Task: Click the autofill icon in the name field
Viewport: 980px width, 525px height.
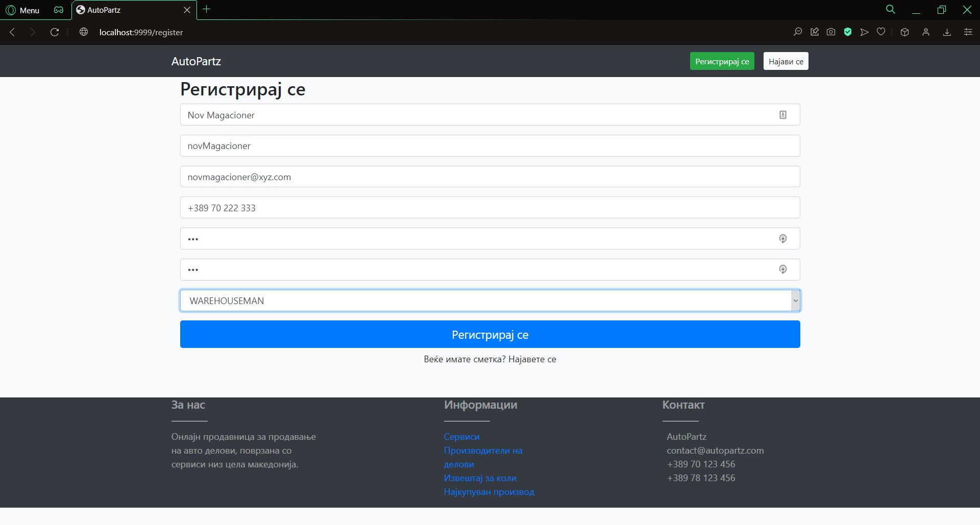Action: (x=782, y=115)
